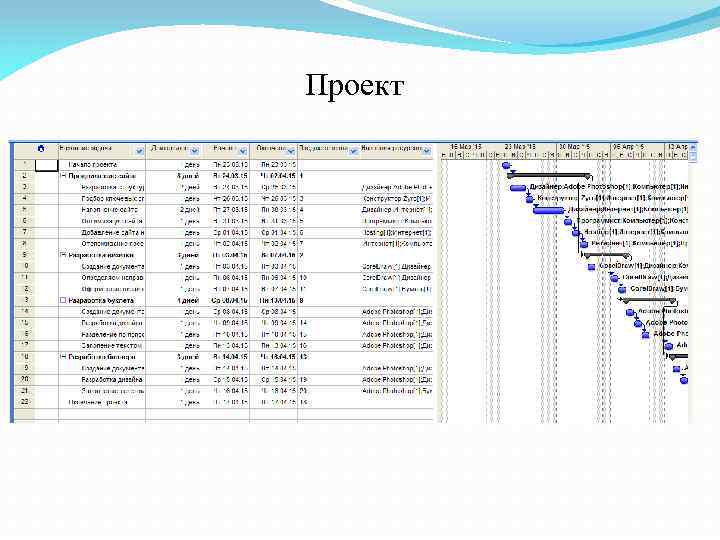The image size is (720, 540).
Task: Select row header number 20
Action: coord(24,380)
